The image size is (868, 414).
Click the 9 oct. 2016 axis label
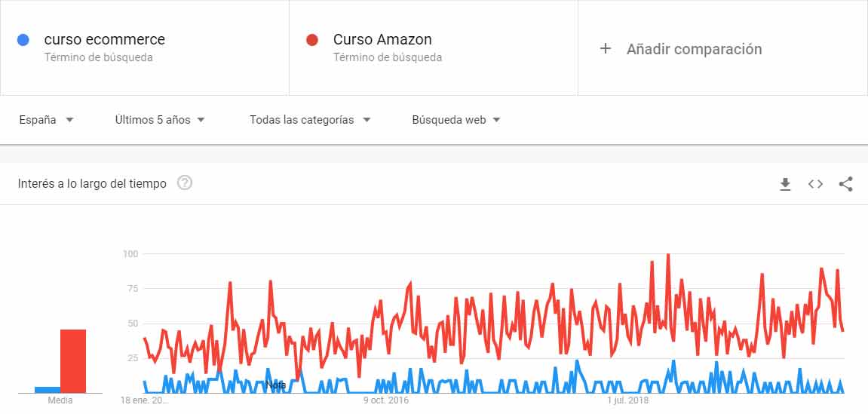pyautogui.click(x=385, y=400)
